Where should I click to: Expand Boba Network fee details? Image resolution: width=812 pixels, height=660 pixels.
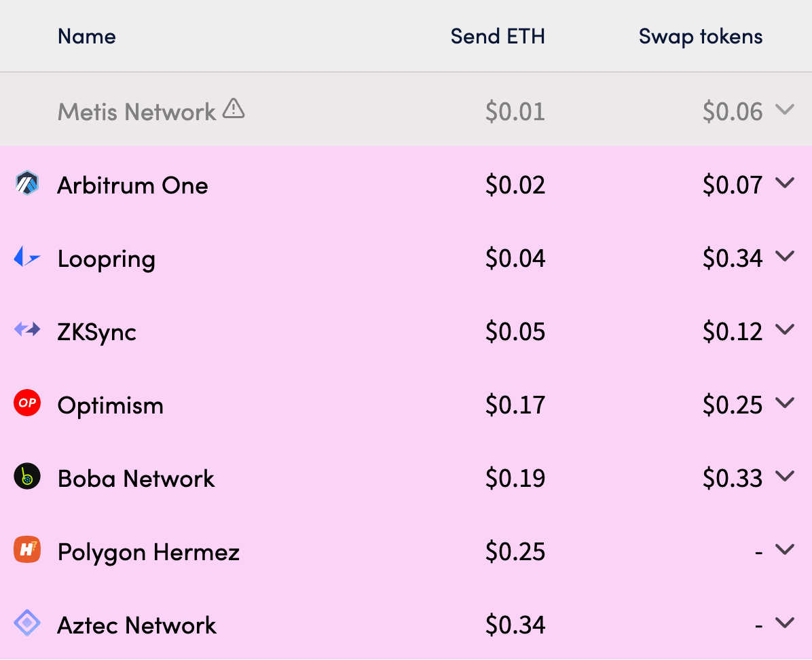(x=786, y=476)
